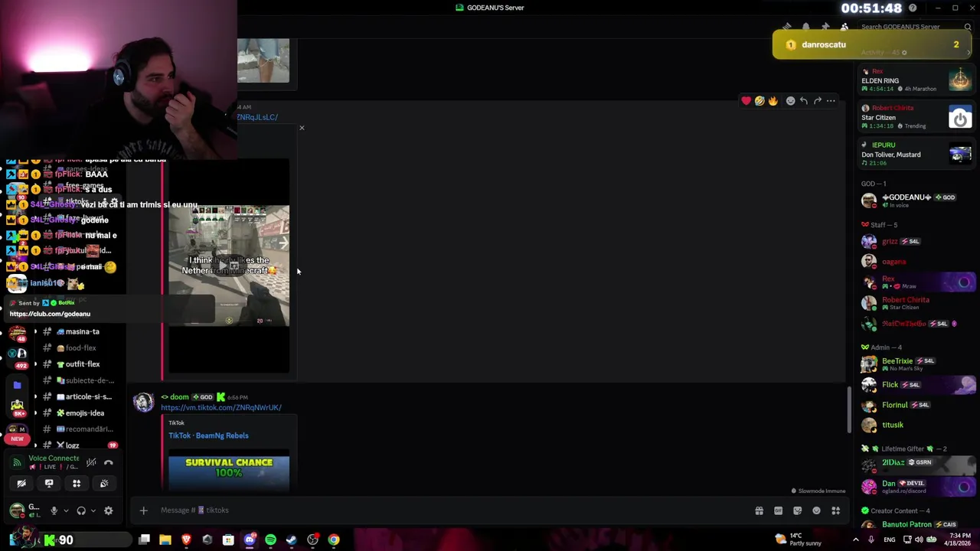
Task: Add heart reaction to hovered message
Action: click(746, 101)
